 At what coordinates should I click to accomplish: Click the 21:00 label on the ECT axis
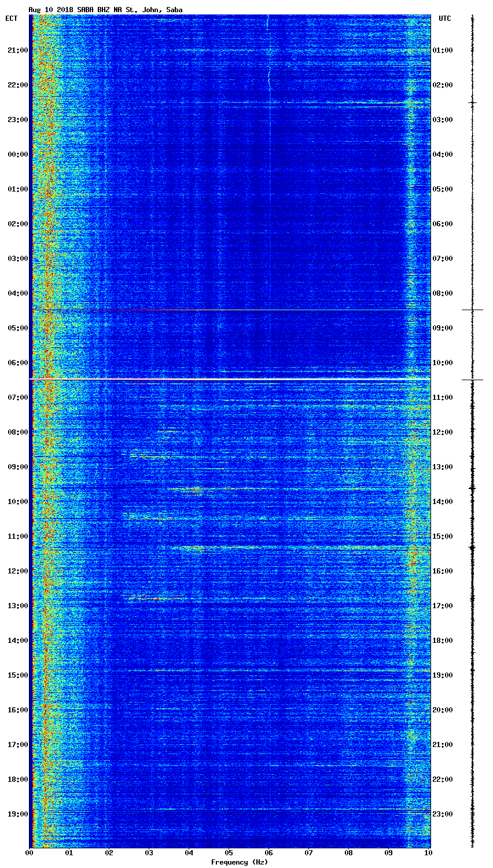tap(18, 50)
